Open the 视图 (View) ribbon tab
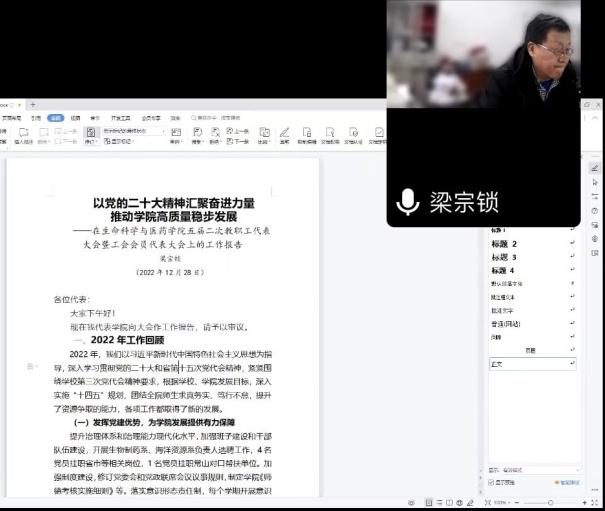The image size is (605, 511). pyautogui.click(x=75, y=118)
